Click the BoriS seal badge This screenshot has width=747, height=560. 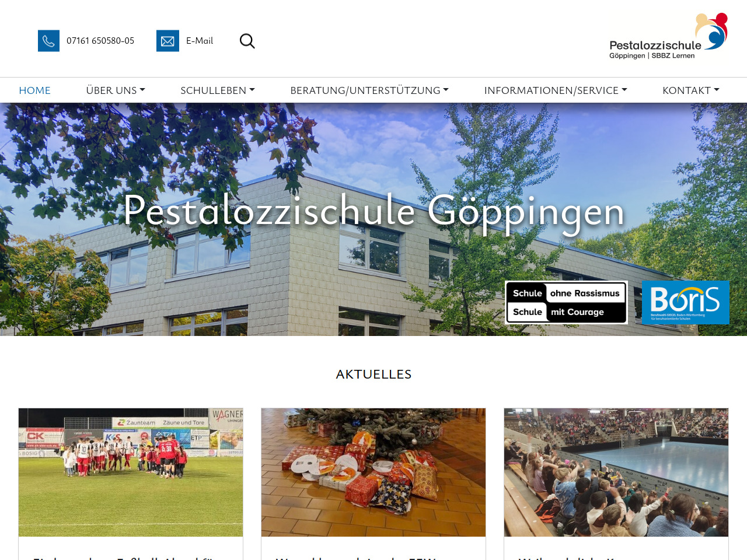click(685, 302)
